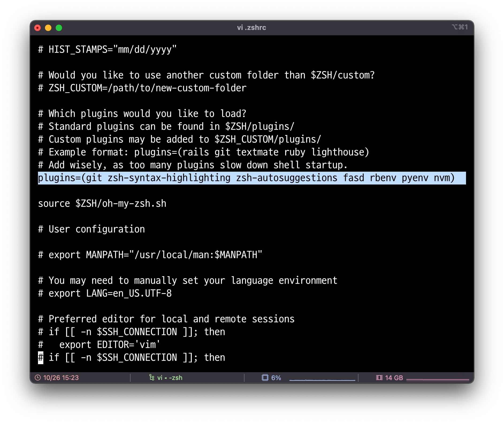Click the export MANPATH line
The height and width of the screenshot is (423, 504).
point(150,255)
